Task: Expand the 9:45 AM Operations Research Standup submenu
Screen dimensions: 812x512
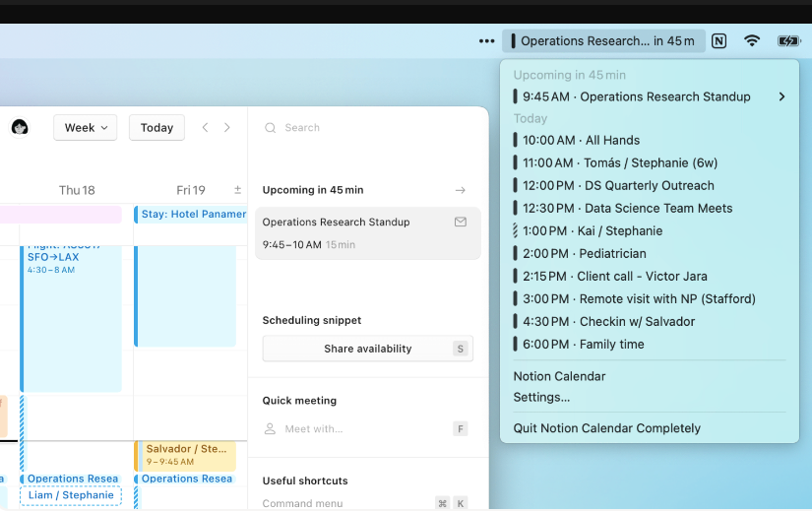Action: (x=781, y=96)
